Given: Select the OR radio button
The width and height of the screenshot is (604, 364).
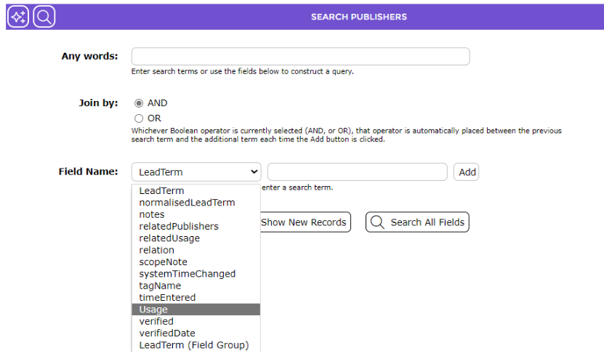Looking at the screenshot, I should [139, 118].
